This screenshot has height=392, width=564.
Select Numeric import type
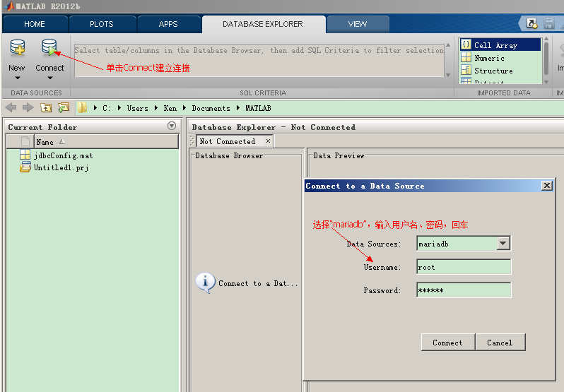tap(500, 58)
